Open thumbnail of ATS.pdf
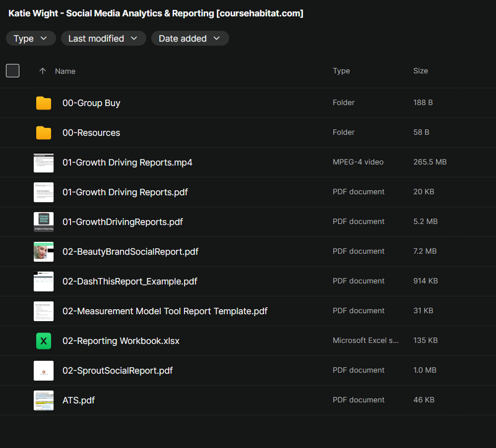The width and height of the screenshot is (496, 448). click(44, 400)
